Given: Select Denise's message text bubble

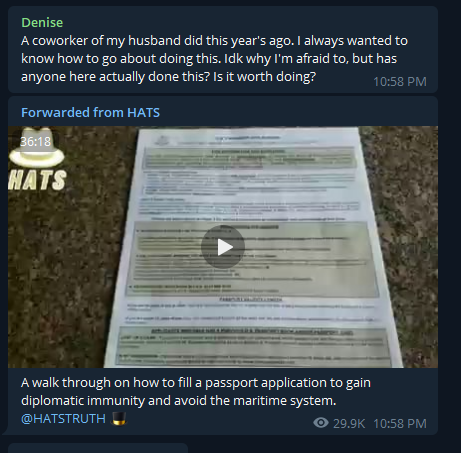Looking at the screenshot, I should (x=223, y=49).
